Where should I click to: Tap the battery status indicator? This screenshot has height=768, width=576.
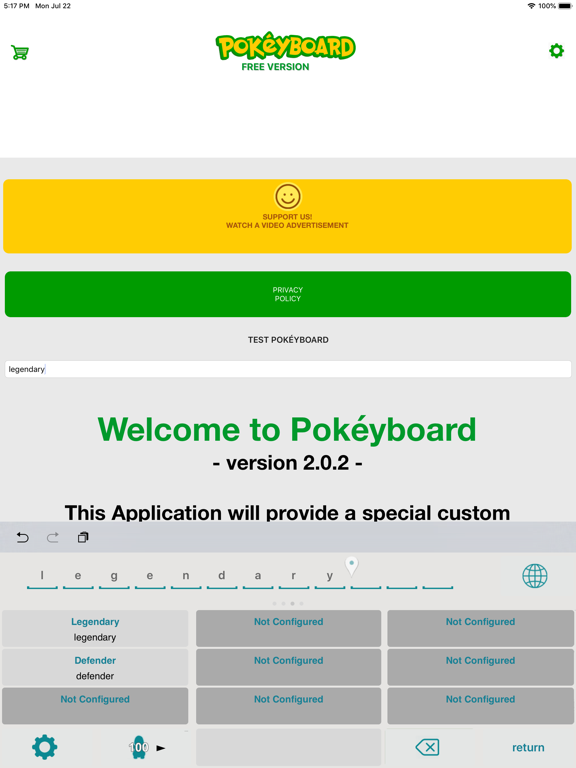[x=565, y=6]
